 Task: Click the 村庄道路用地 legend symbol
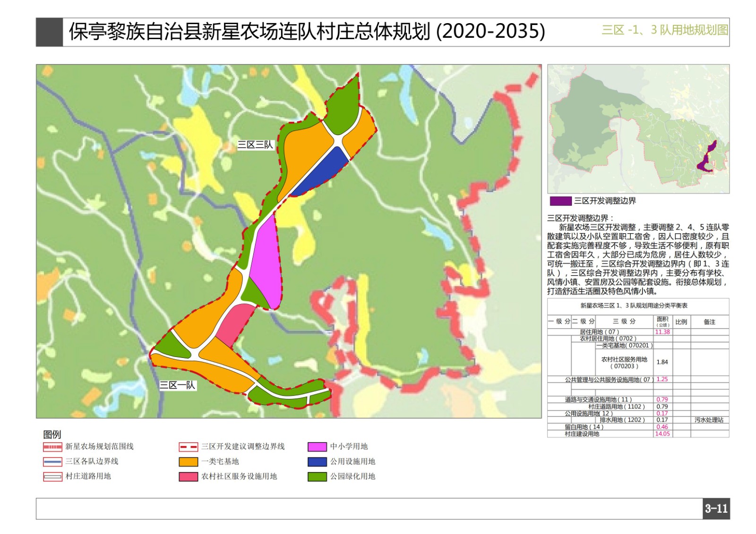click(x=52, y=477)
